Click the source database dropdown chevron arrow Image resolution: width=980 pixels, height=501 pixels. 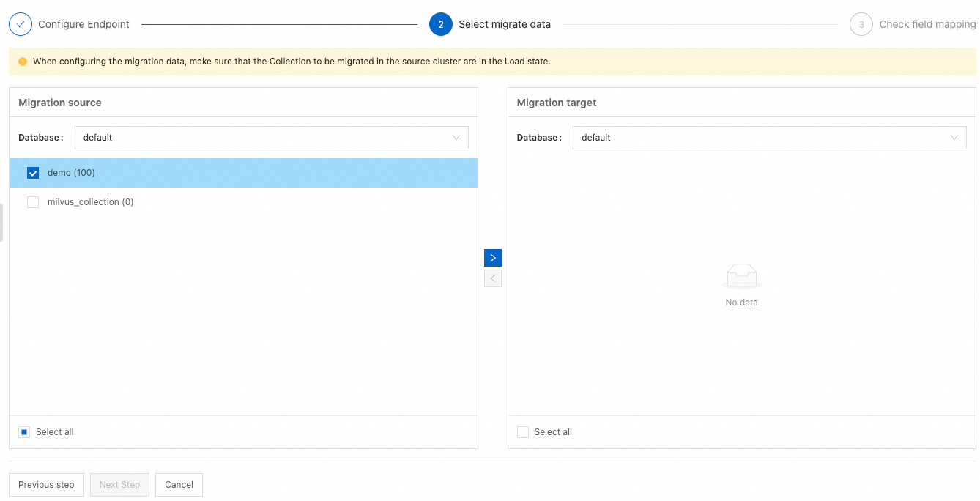click(x=456, y=138)
